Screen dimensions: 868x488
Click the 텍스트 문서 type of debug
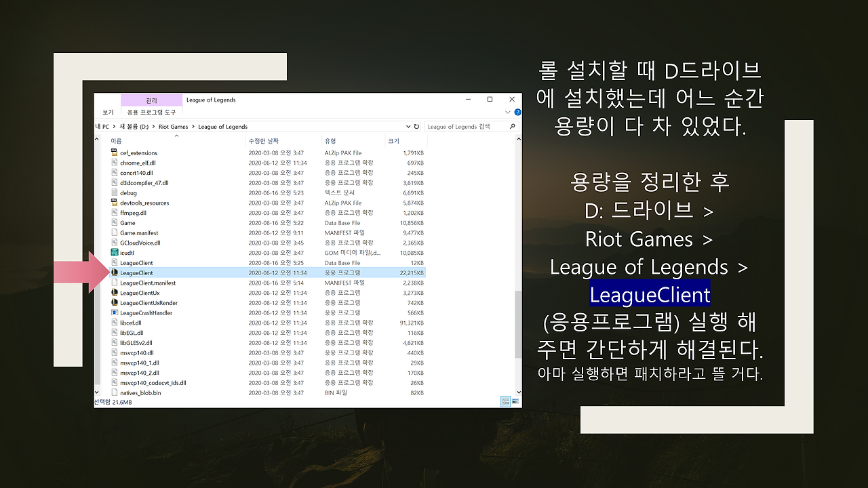pos(339,192)
